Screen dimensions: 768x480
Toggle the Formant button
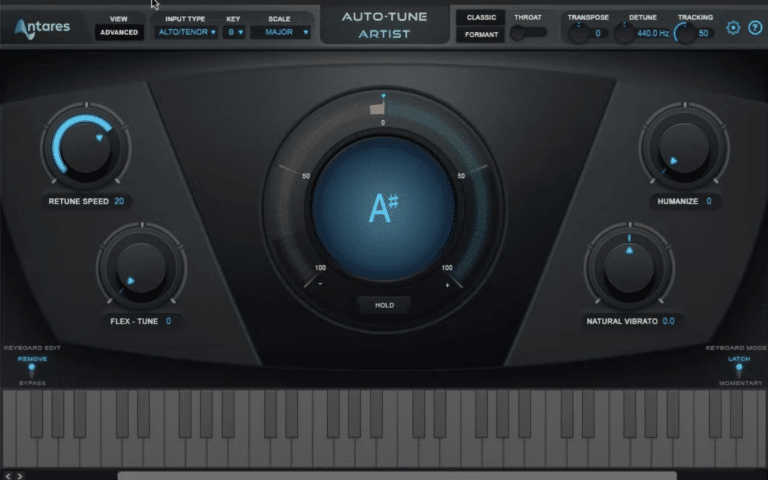point(481,35)
